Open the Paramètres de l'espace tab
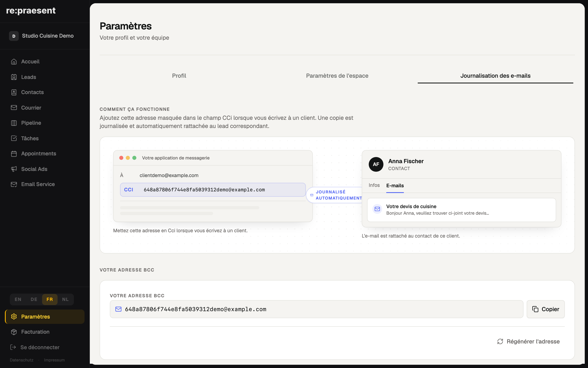 pyautogui.click(x=337, y=76)
